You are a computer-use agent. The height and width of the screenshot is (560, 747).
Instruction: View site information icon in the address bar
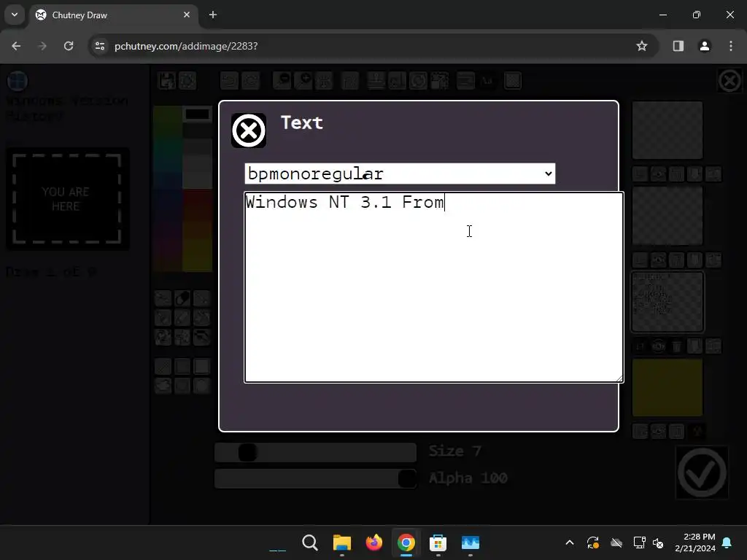pos(99,46)
